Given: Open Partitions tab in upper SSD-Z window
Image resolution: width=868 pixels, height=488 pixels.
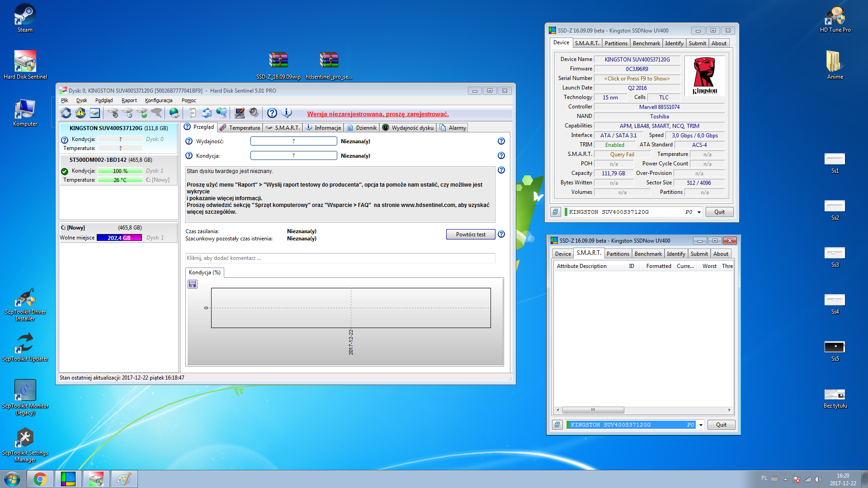Looking at the screenshot, I should pos(616,43).
